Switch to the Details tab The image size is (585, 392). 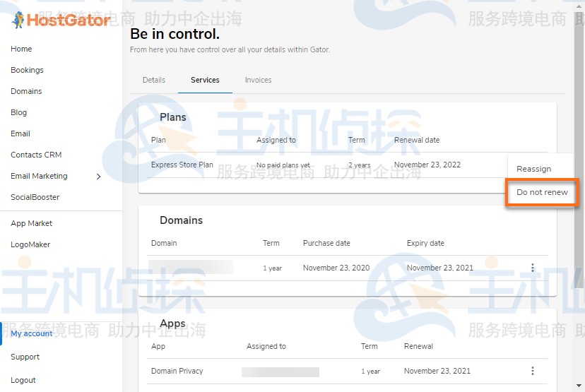[154, 81]
